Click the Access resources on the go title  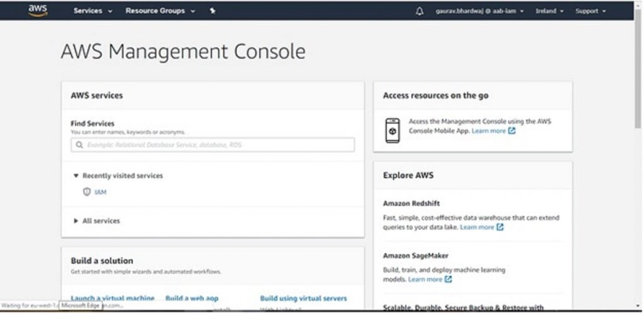436,96
